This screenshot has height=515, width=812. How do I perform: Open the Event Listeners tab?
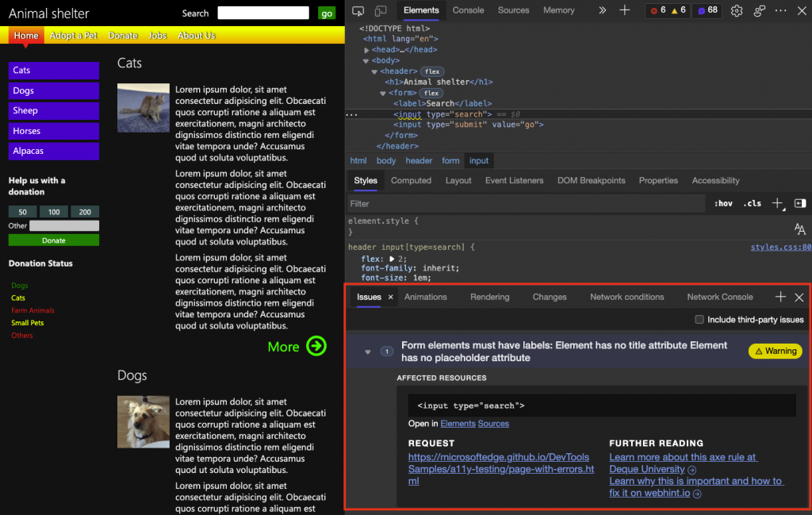(x=514, y=180)
